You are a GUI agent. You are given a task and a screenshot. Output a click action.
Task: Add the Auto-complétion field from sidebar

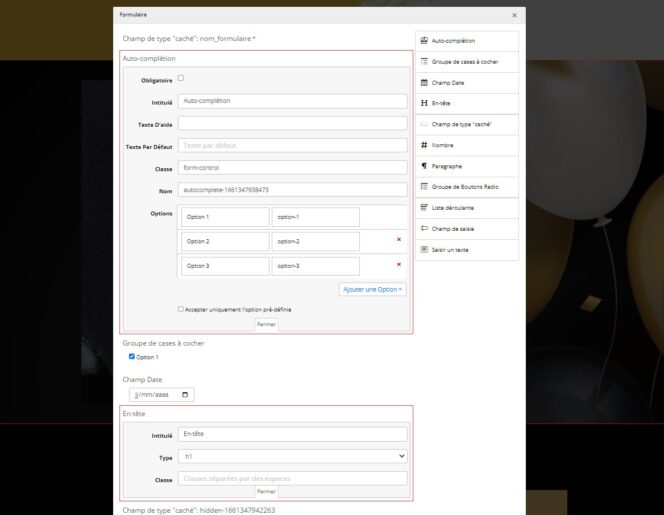(467, 41)
